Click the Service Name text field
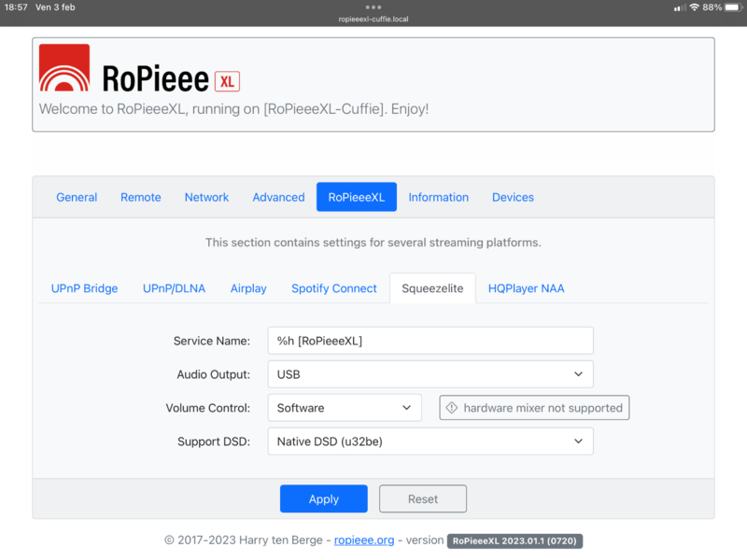Image resolution: width=747 pixels, height=560 pixels. point(430,341)
